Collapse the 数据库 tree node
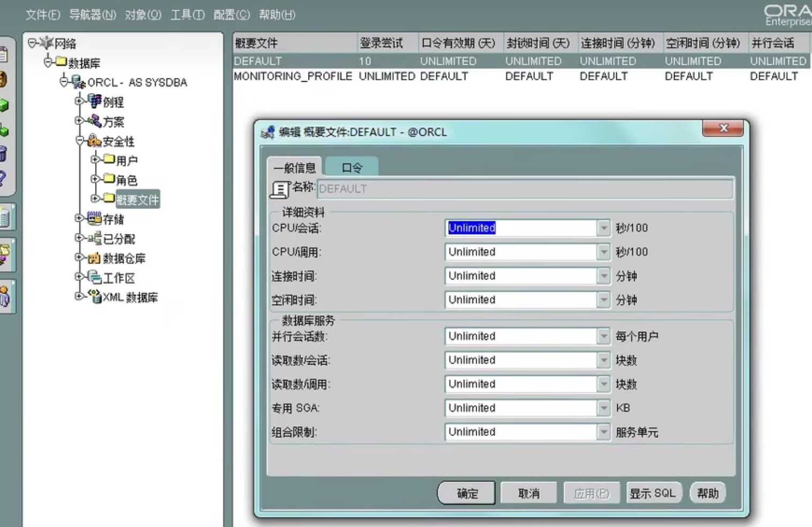 pos(48,62)
